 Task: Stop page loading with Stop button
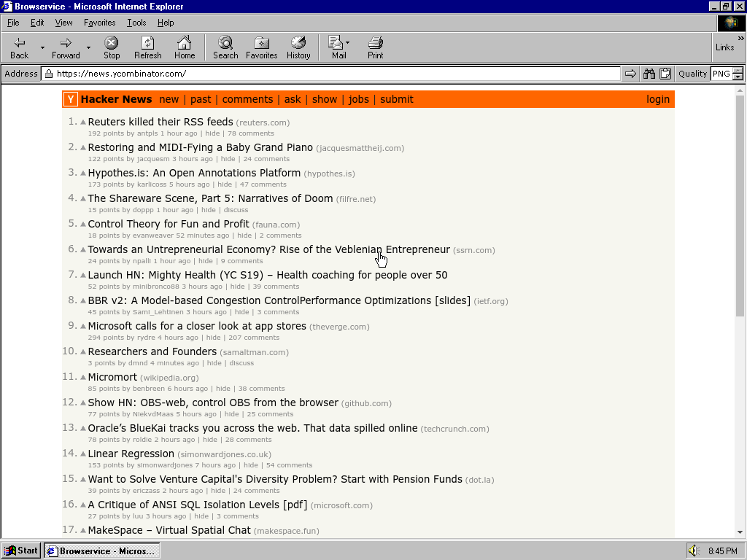(x=112, y=48)
